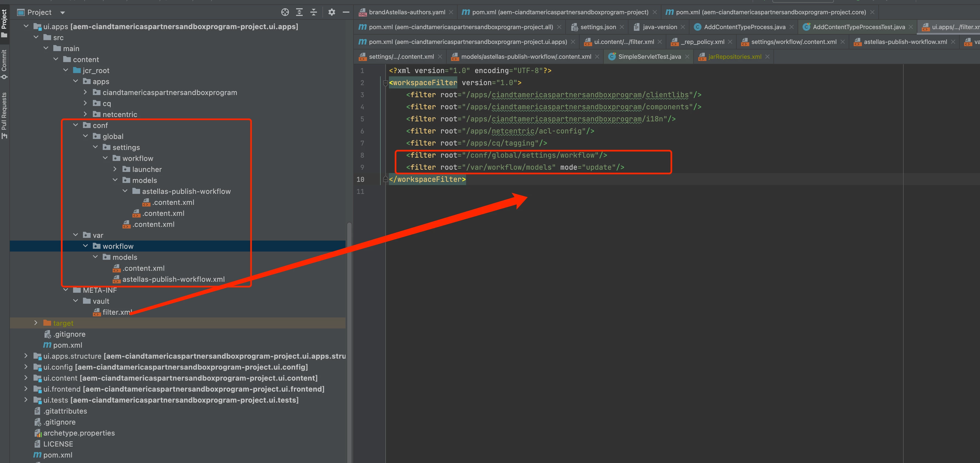Open Project panel settings gear
This screenshot has height=463, width=980.
331,12
